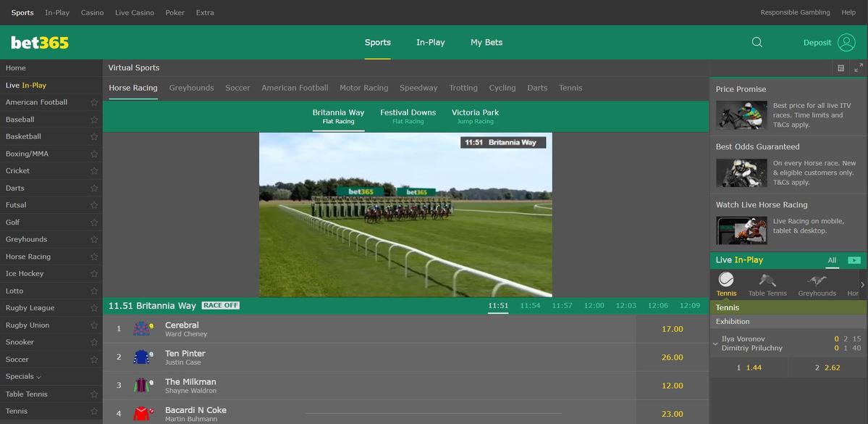Click The Milkman's striped silks icon
The image size is (868, 424).
point(143,385)
